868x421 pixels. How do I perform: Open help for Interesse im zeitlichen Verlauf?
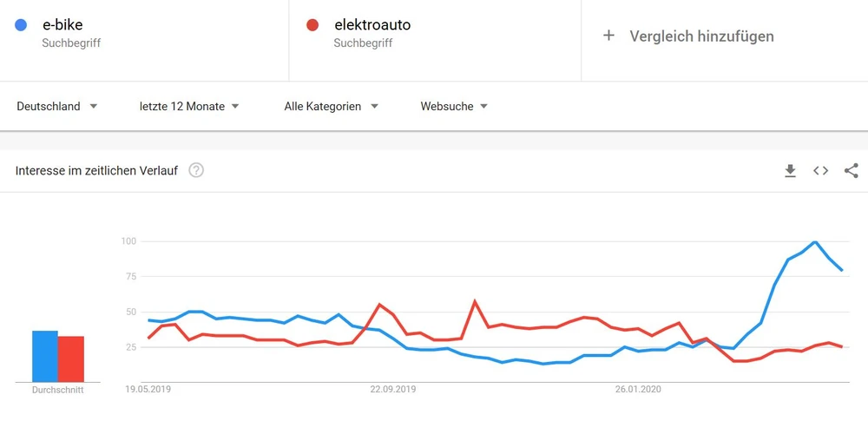(196, 171)
